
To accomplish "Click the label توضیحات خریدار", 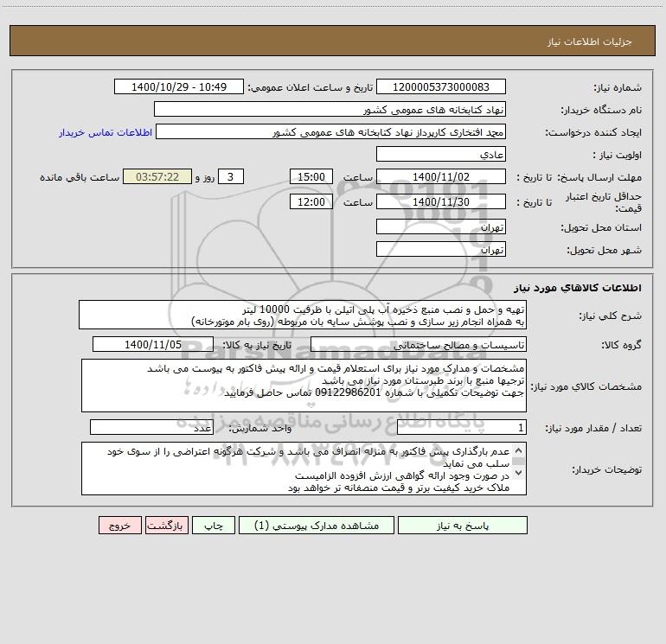I will [x=606, y=469].
